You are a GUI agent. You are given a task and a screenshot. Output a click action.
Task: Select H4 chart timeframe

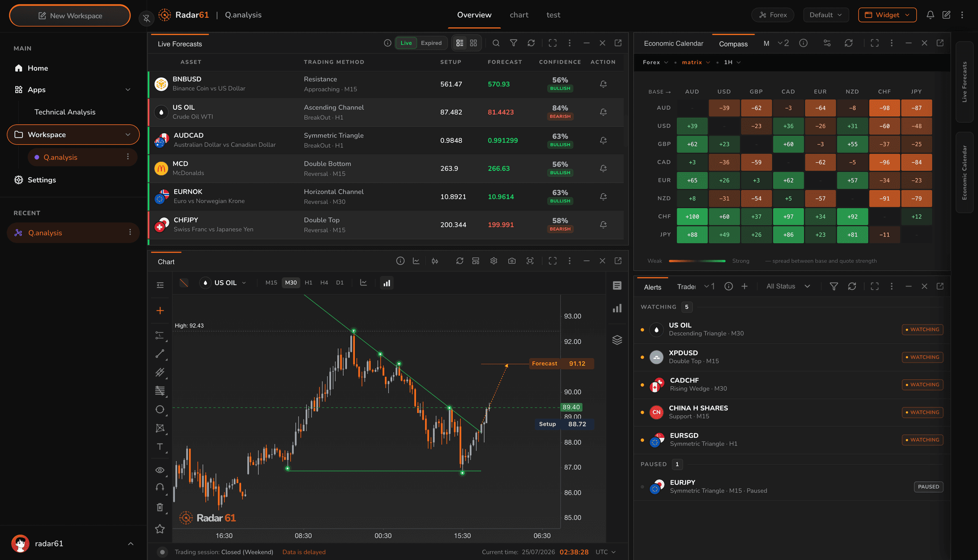point(324,283)
